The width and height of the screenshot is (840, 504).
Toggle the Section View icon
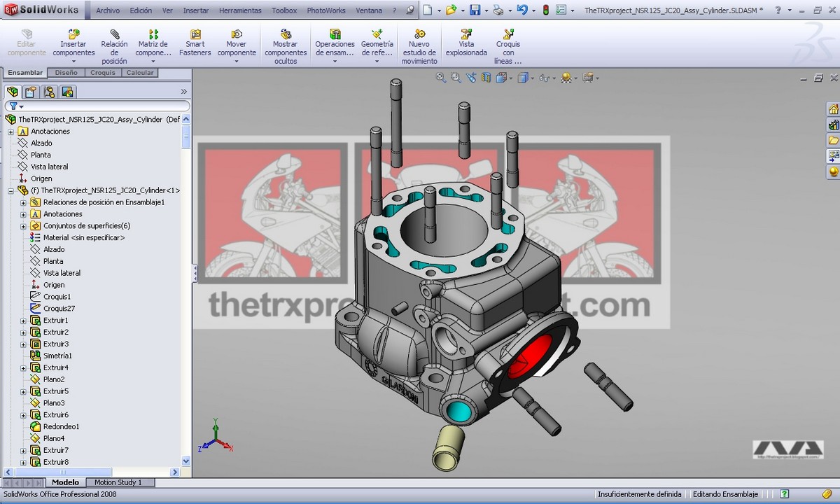(x=486, y=78)
